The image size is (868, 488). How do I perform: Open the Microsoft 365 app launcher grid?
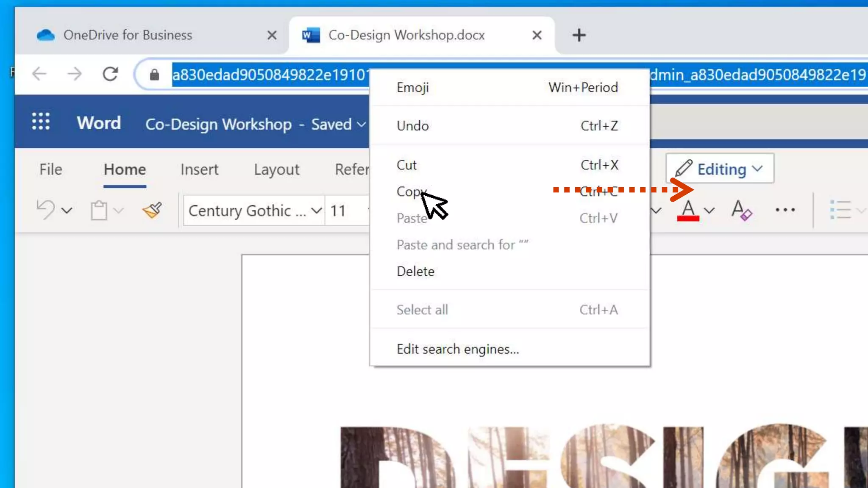[x=41, y=122]
